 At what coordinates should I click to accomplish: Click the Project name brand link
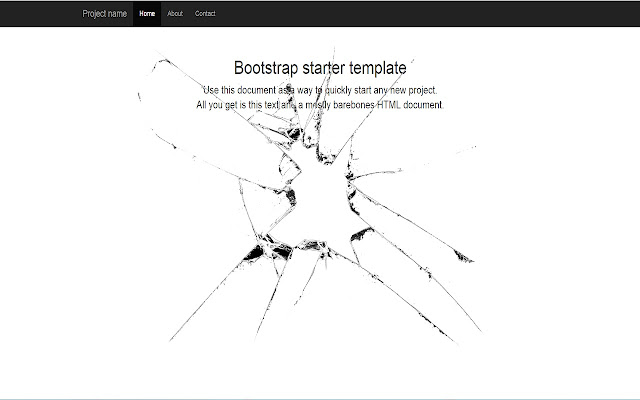pyautogui.click(x=104, y=13)
